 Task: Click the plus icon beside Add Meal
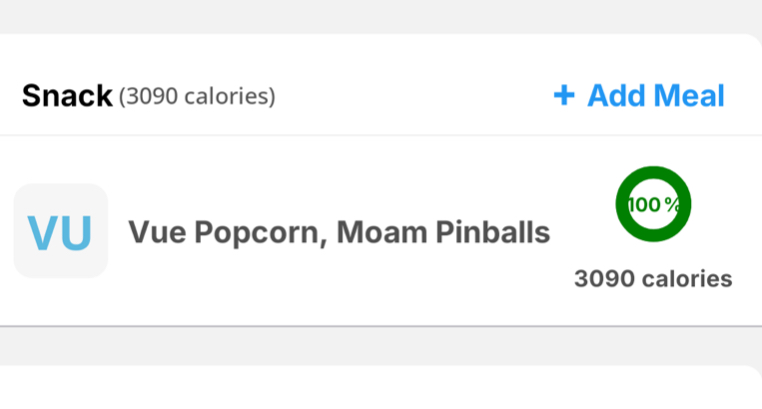coord(564,96)
